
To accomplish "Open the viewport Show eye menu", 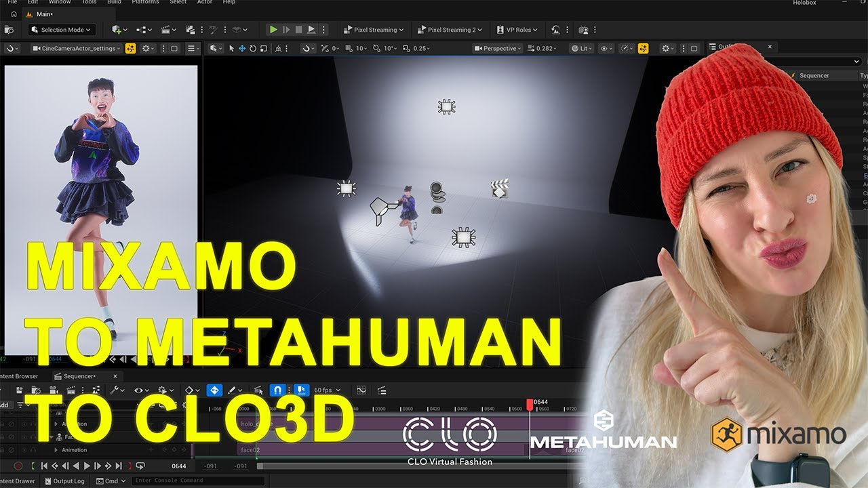I will click(606, 49).
